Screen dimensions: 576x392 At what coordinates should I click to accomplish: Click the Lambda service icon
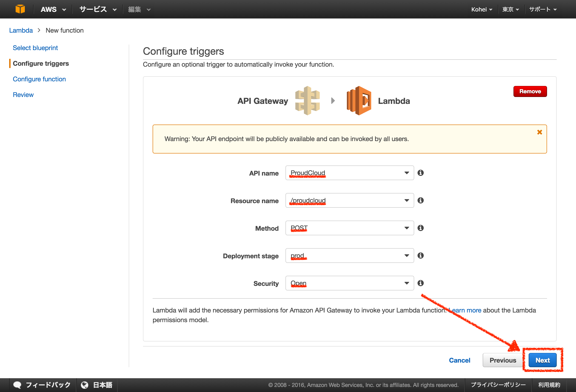pyautogui.click(x=359, y=101)
